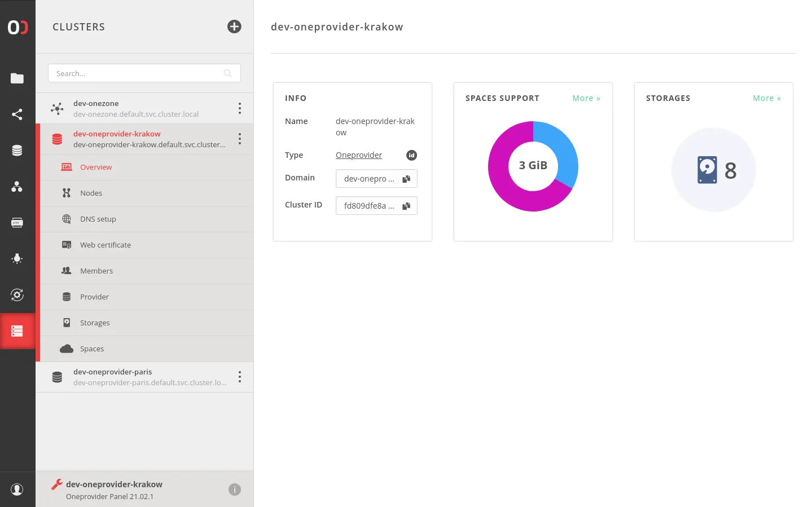Copy the Domain value using its copy icon

tap(406, 178)
